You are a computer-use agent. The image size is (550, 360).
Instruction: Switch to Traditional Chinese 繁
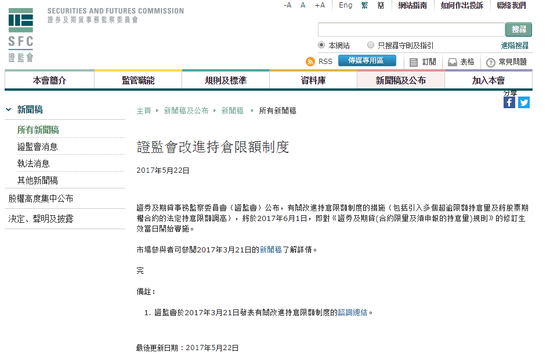(x=365, y=5)
